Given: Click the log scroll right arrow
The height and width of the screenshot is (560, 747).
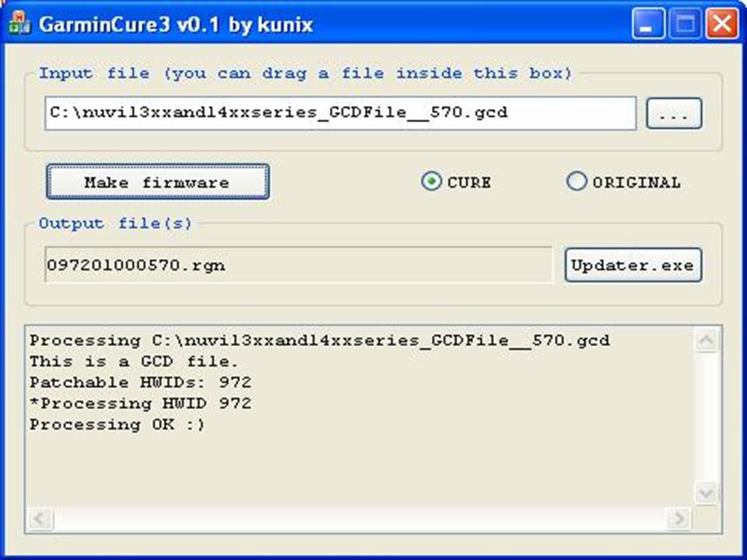Looking at the screenshot, I should coord(679,519).
